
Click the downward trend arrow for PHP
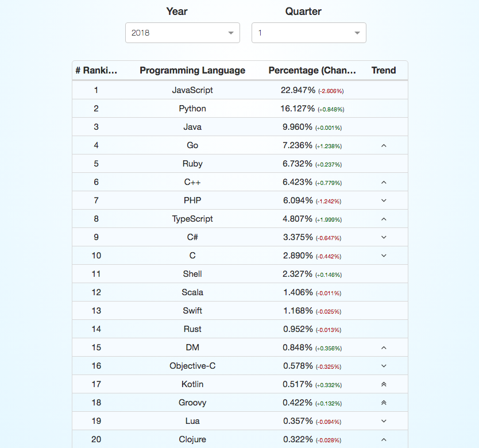tap(384, 200)
